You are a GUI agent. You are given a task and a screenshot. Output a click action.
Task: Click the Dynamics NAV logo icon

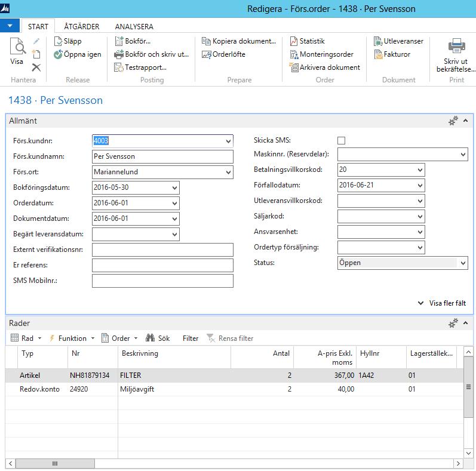pos(5,8)
